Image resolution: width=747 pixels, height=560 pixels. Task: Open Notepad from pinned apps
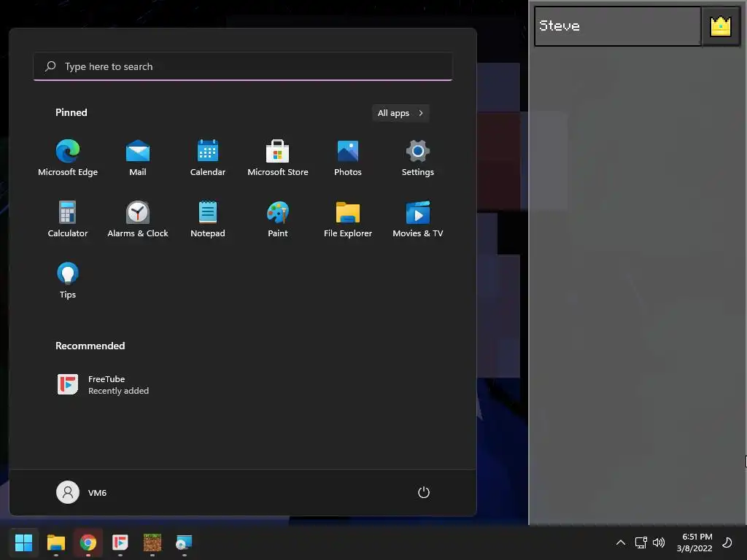tap(208, 219)
